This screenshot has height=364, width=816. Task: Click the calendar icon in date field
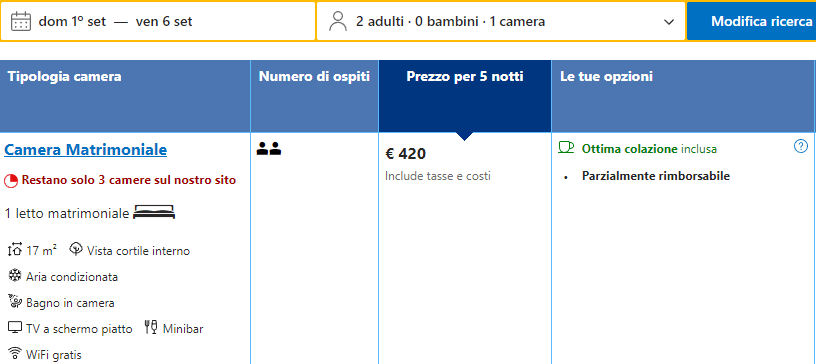(21, 21)
